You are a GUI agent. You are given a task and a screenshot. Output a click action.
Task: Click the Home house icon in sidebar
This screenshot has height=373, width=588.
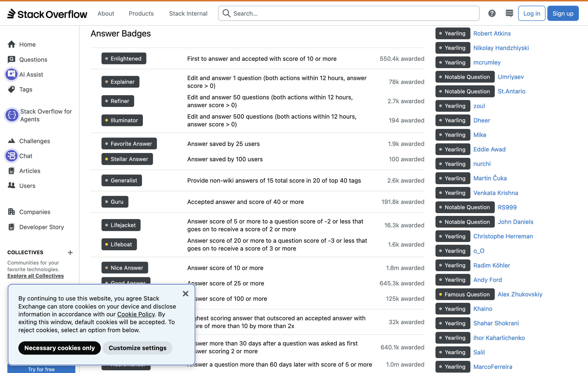pyautogui.click(x=11, y=44)
